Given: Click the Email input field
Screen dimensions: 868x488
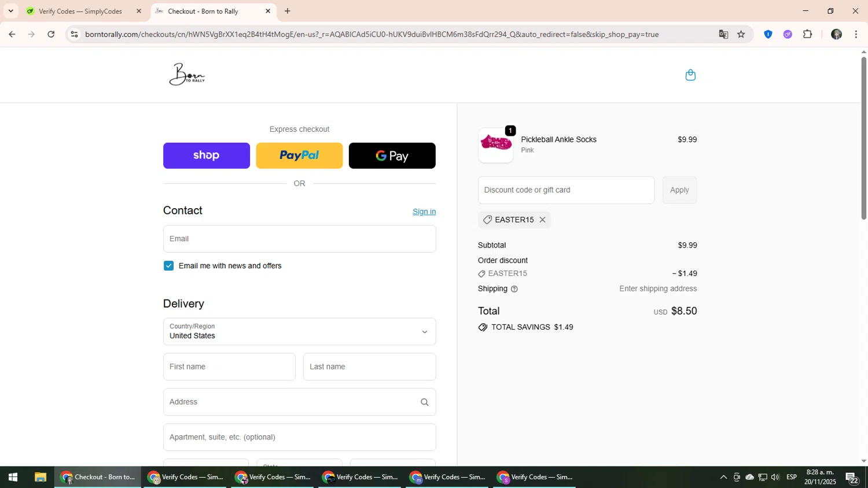Looking at the screenshot, I should 299,239.
